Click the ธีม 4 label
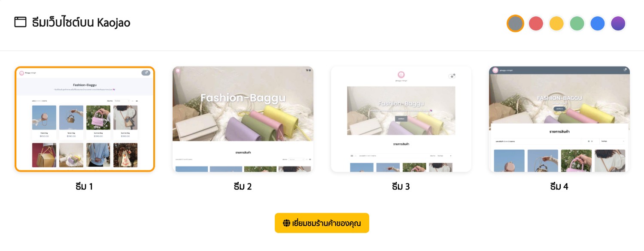The image size is (644, 251). (559, 186)
